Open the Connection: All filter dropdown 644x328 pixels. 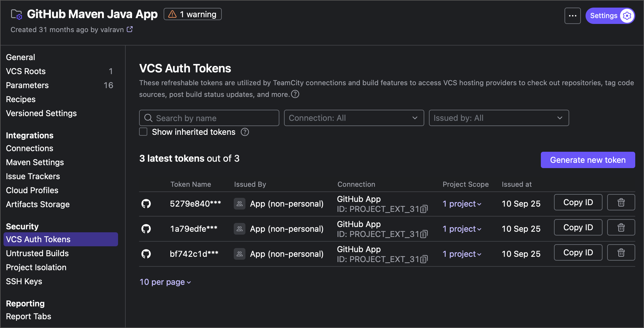point(354,118)
